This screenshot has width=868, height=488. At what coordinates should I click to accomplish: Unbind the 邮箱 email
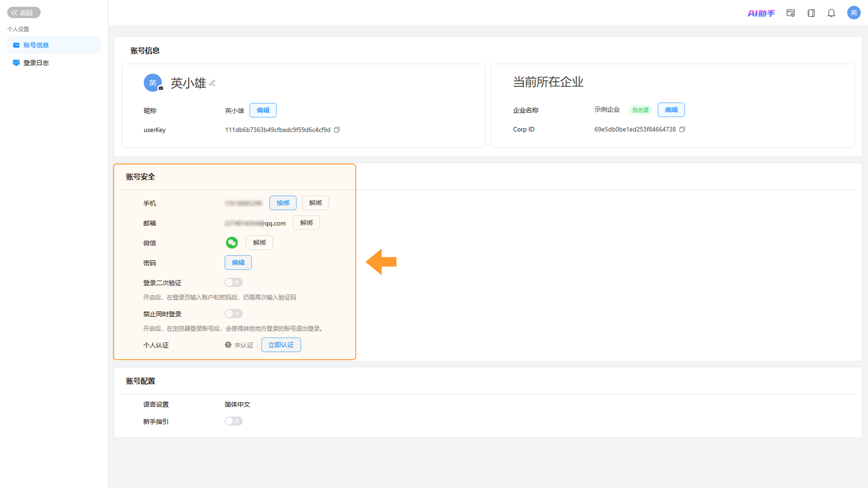tap(306, 223)
